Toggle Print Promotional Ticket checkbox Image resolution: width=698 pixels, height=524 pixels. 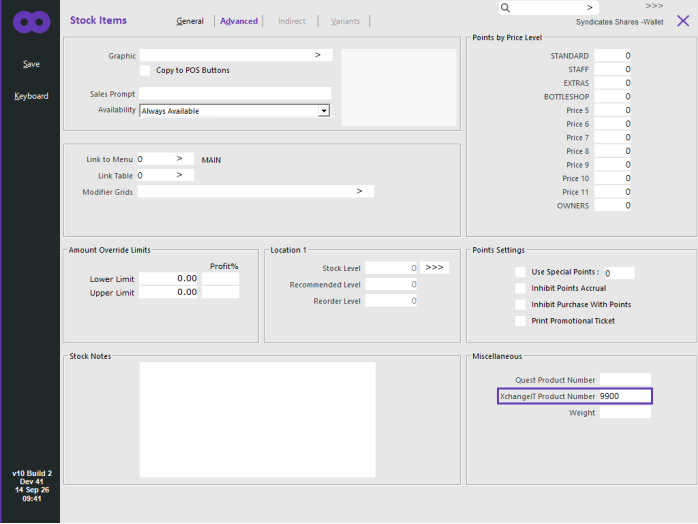pyautogui.click(x=520, y=321)
